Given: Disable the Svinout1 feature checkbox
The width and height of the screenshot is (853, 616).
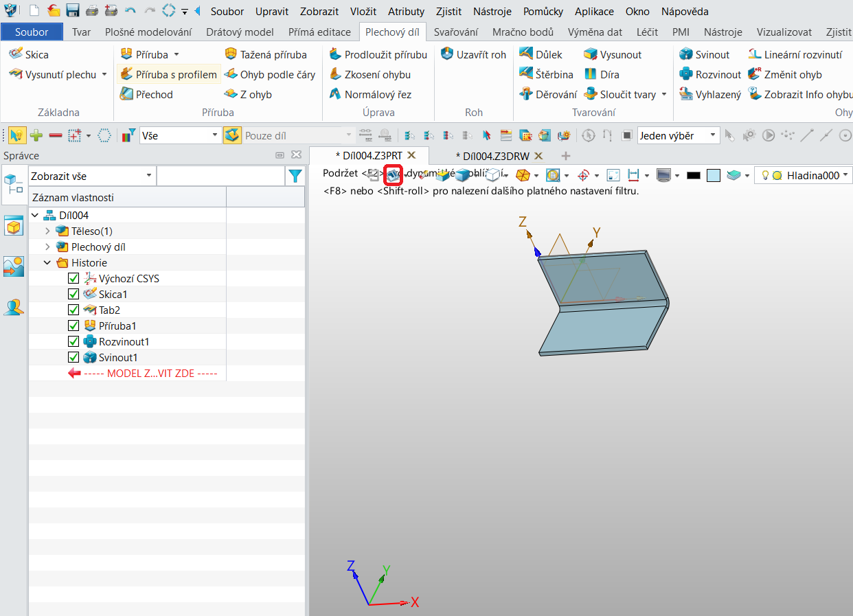Looking at the screenshot, I should 74,358.
